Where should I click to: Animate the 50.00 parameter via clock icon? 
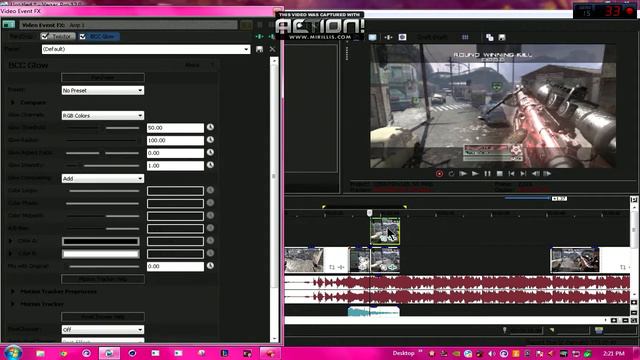point(210,127)
